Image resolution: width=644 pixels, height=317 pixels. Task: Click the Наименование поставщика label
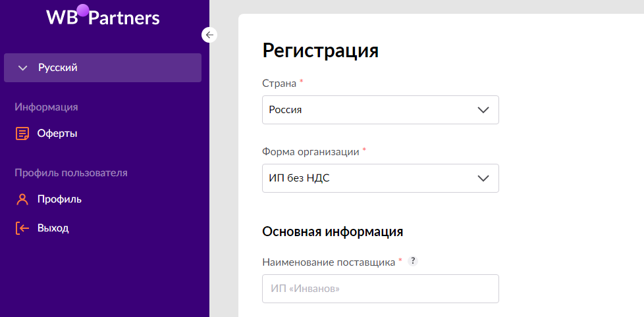click(x=329, y=262)
